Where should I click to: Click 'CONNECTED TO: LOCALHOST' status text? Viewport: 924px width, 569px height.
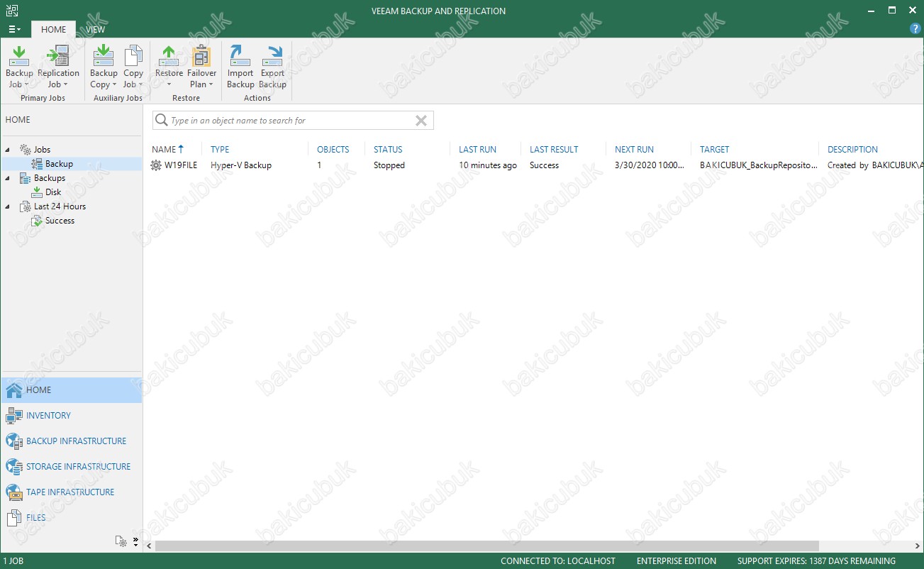click(x=558, y=561)
